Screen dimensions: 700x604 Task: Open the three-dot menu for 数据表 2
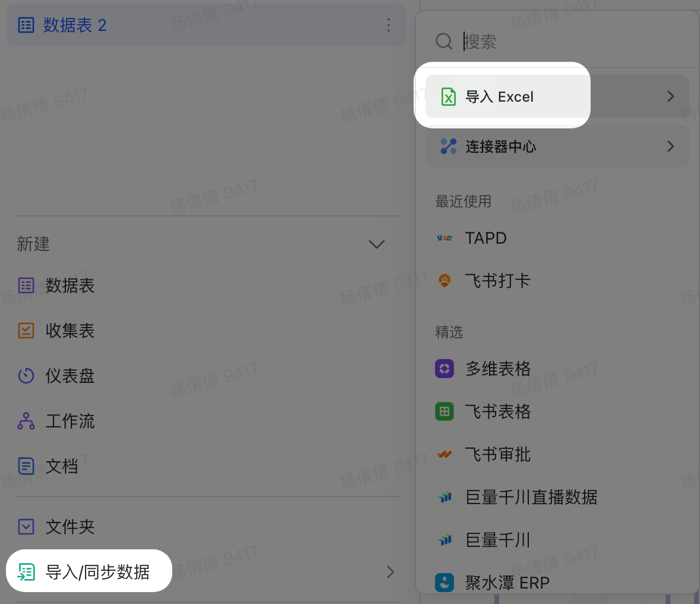tap(388, 25)
